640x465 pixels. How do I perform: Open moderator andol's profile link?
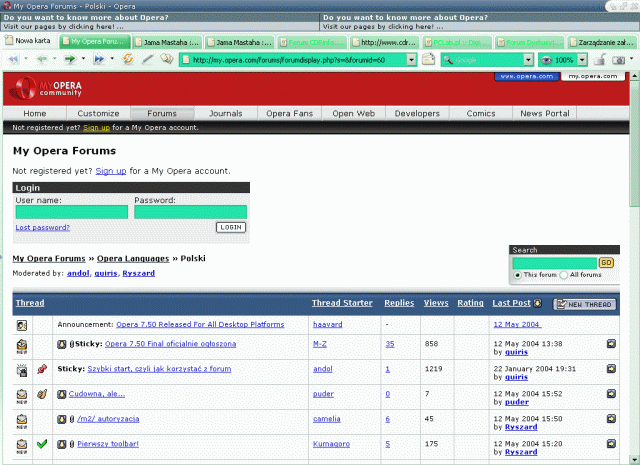78,273
